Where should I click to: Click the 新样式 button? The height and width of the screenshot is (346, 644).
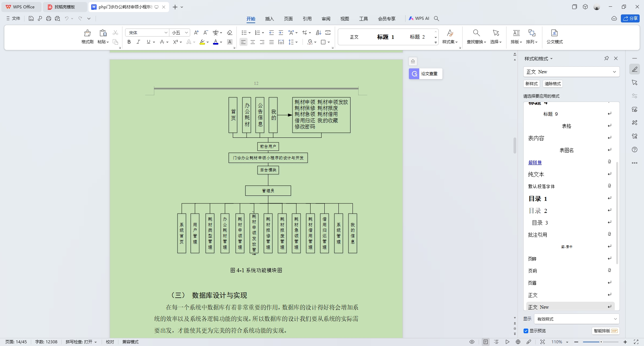click(531, 84)
